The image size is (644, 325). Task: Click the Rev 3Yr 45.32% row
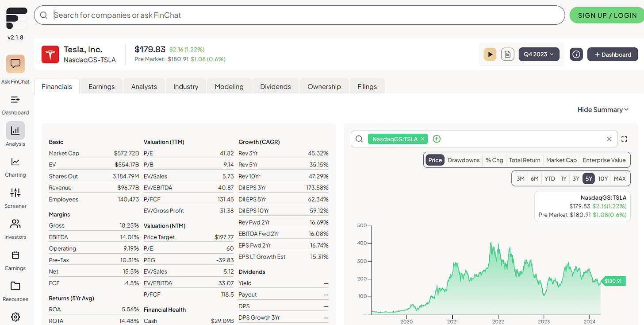click(x=284, y=153)
